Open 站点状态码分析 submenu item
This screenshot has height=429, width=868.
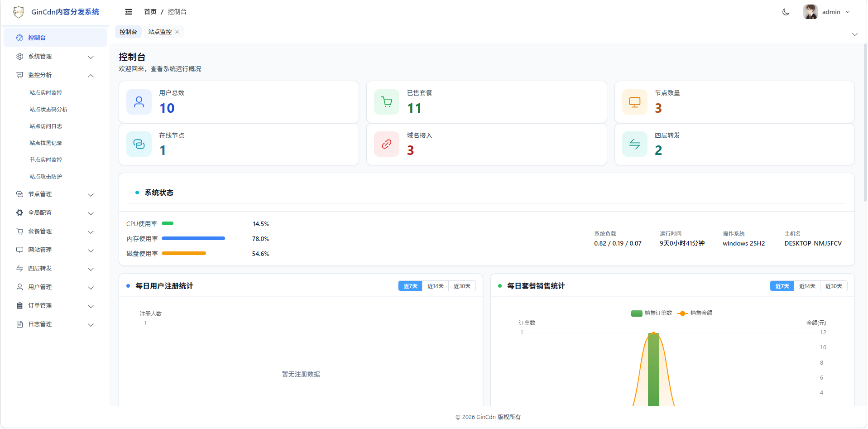coord(48,109)
